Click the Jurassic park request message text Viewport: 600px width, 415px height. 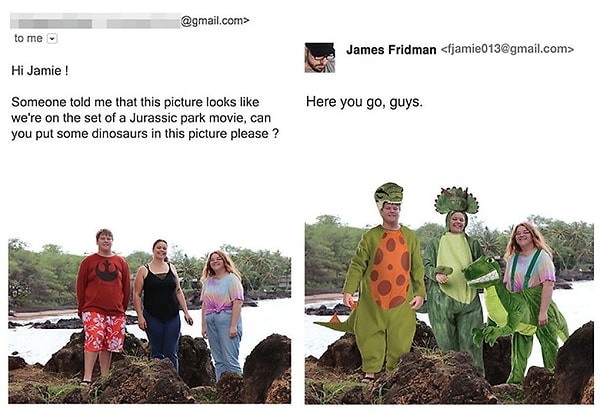tap(145, 118)
